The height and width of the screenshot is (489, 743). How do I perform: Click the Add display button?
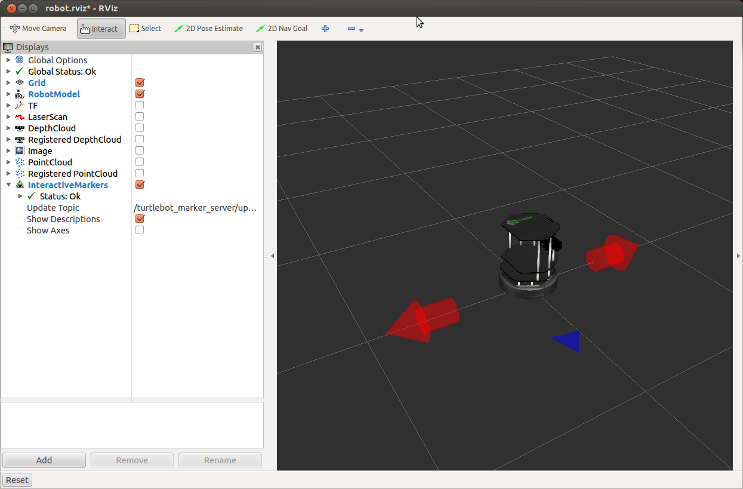pos(44,460)
